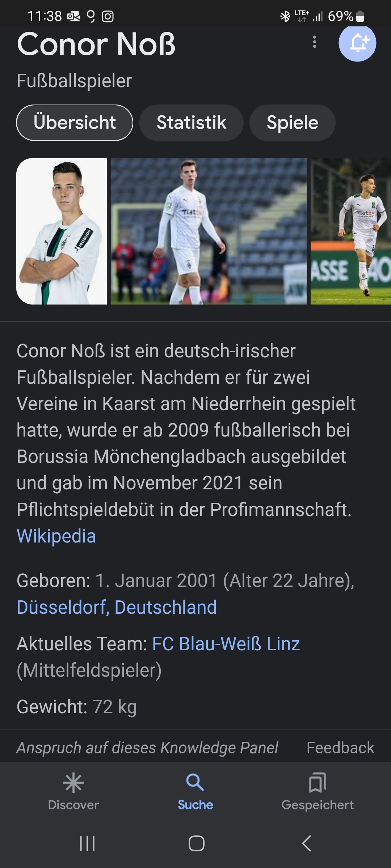Open FC Blau-Weiß Linz team link
This screenshot has width=391, height=868.
(226, 644)
